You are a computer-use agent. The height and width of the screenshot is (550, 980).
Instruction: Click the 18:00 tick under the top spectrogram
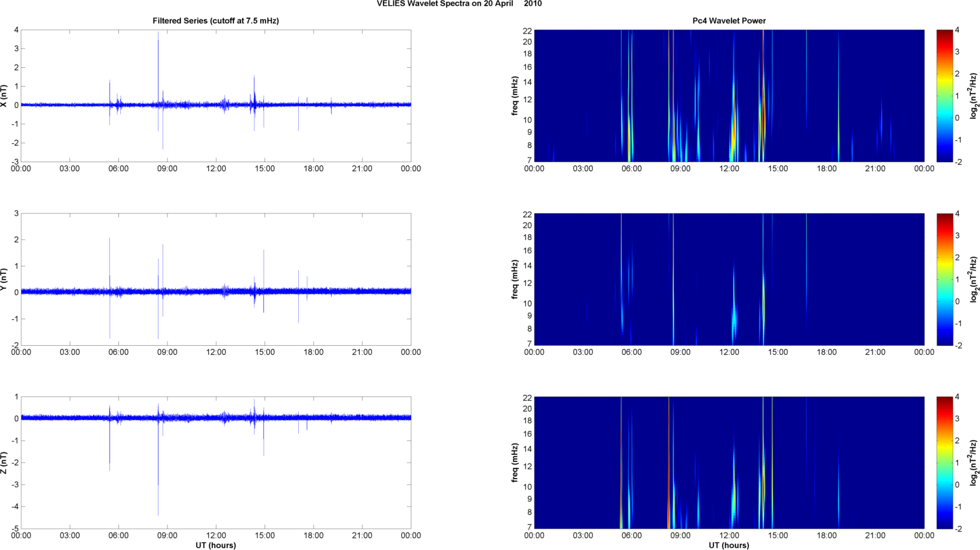pyautogui.click(x=826, y=169)
